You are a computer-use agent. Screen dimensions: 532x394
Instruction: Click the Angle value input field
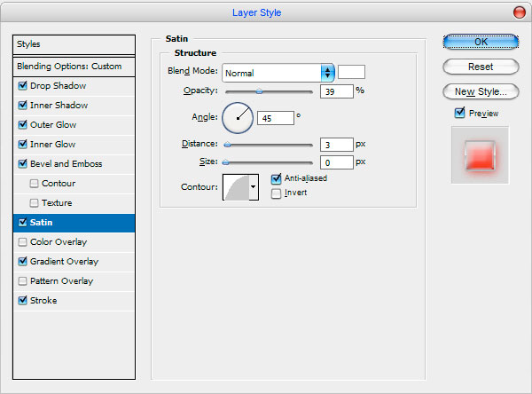click(x=276, y=118)
